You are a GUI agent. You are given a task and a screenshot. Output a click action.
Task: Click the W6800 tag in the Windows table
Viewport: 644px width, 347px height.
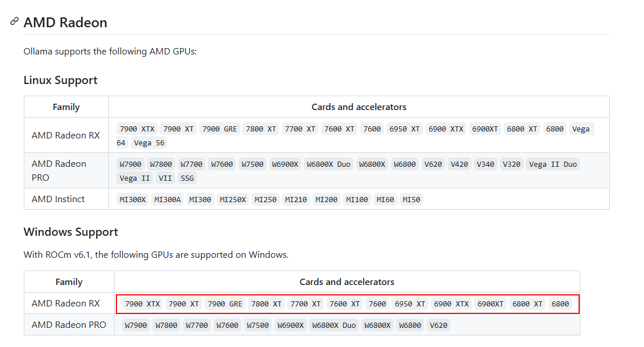click(410, 325)
